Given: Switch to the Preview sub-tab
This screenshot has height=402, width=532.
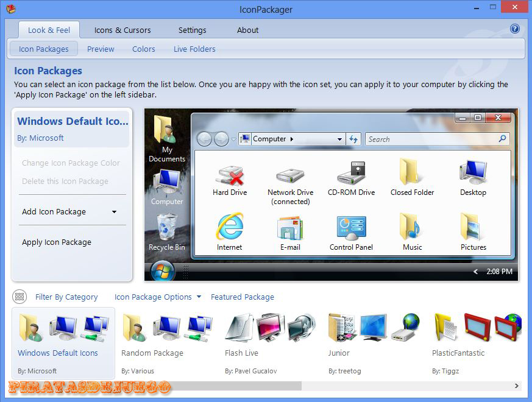Looking at the screenshot, I should tap(101, 49).
